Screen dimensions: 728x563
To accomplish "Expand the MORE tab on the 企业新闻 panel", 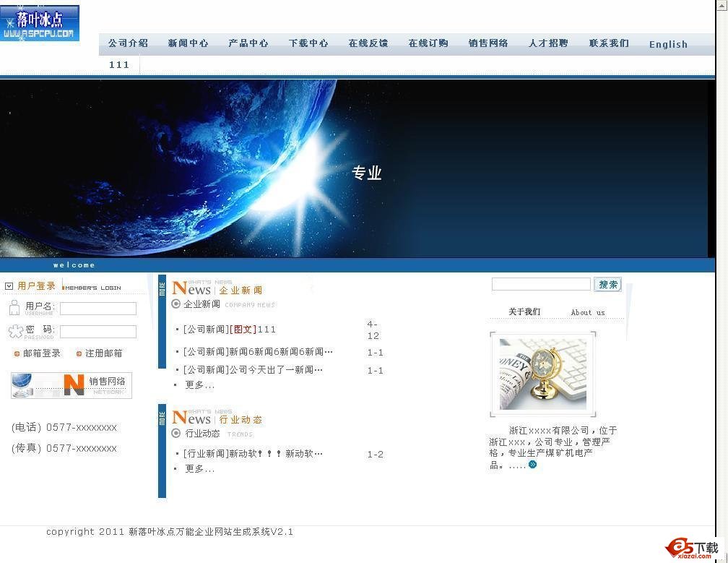I will (162, 289).
